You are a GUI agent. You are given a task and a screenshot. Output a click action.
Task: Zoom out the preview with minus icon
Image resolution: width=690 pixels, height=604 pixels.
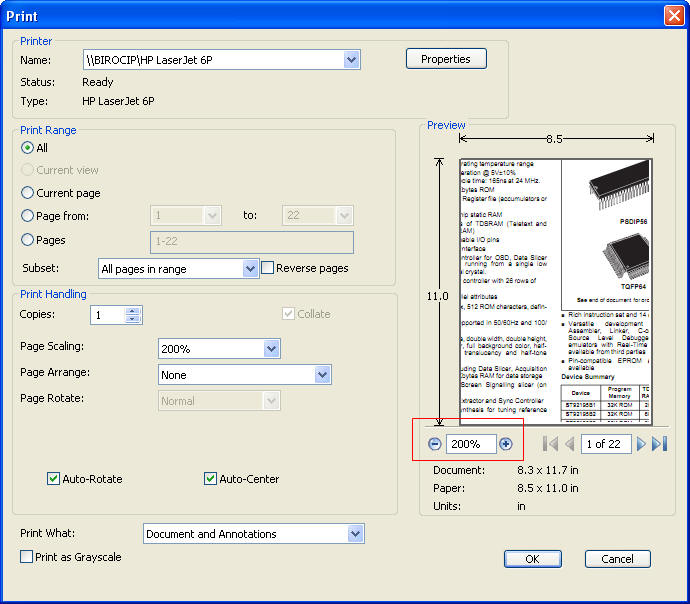[434, 444]
